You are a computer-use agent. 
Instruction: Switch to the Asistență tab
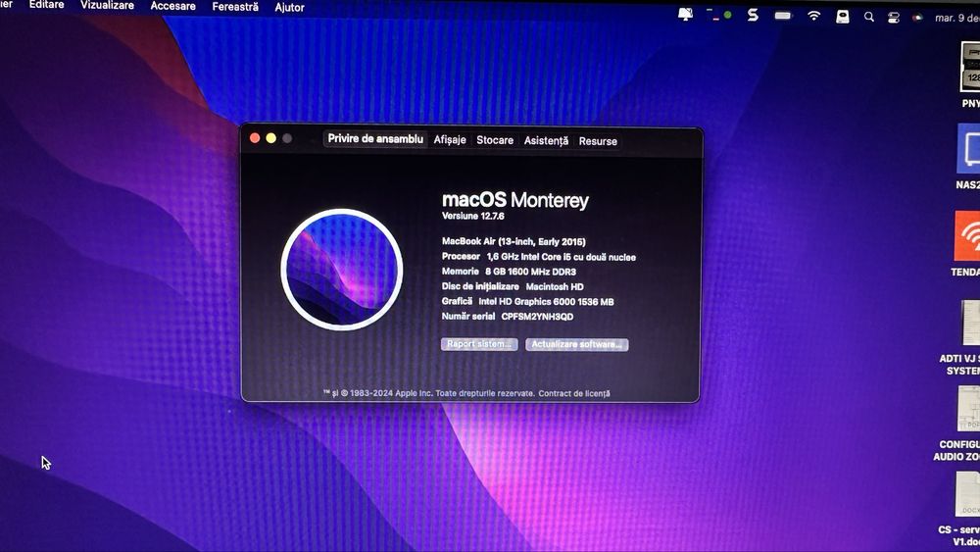click(x=546, y=140)
